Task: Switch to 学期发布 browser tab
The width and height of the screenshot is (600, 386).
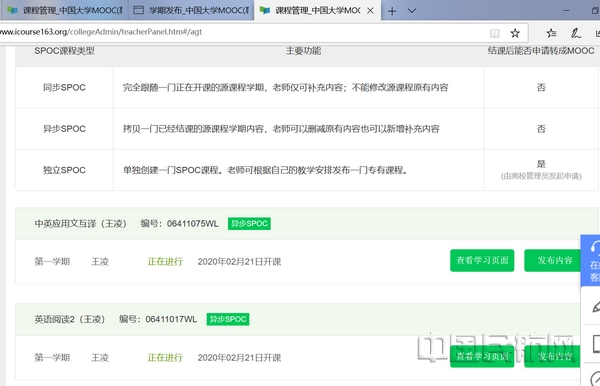Action: point(191,10)
